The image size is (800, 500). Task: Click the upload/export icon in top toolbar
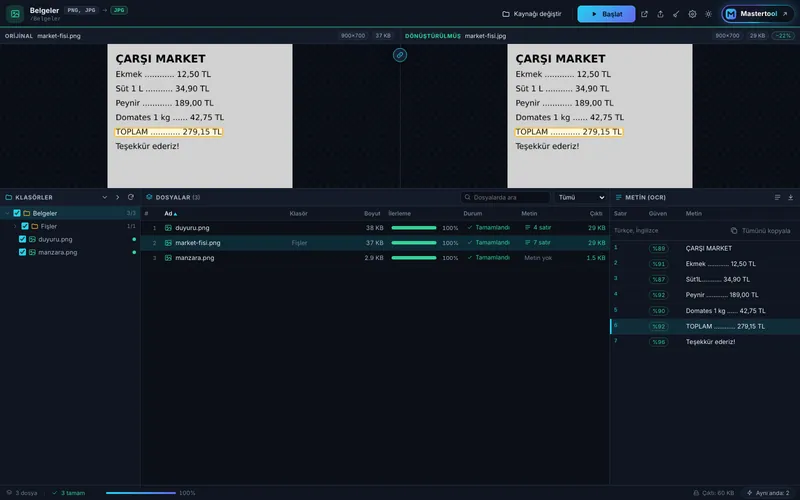pyautogui.click(x=660, y=14)
